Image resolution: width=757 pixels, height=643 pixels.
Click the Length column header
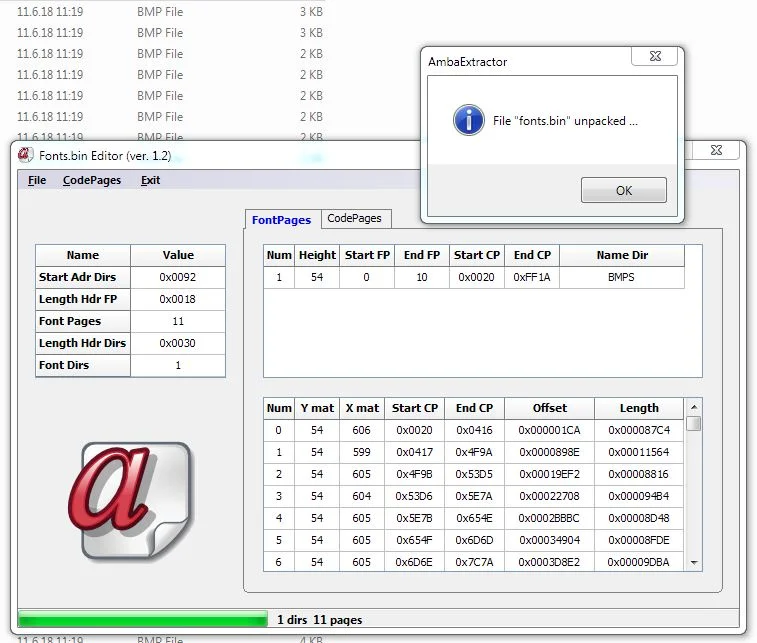coord(639,408)
